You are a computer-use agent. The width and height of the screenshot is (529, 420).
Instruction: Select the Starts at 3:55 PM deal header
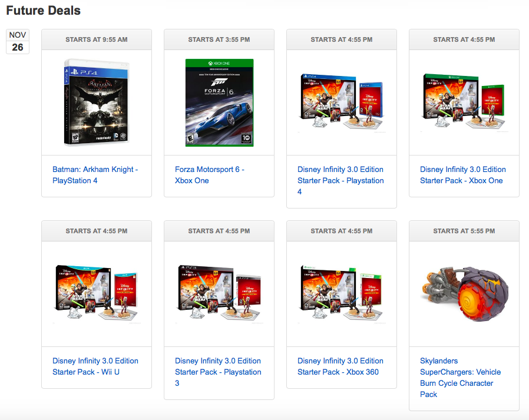click(x=219, y=39)
